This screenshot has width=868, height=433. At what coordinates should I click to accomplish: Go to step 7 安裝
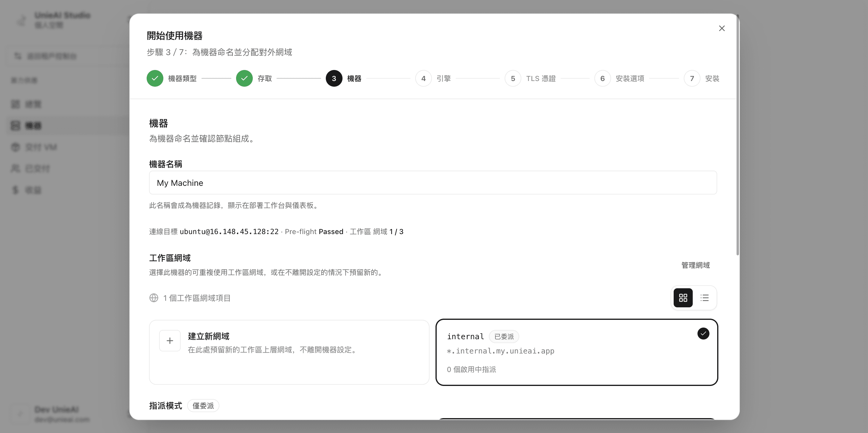click(692, 78)
